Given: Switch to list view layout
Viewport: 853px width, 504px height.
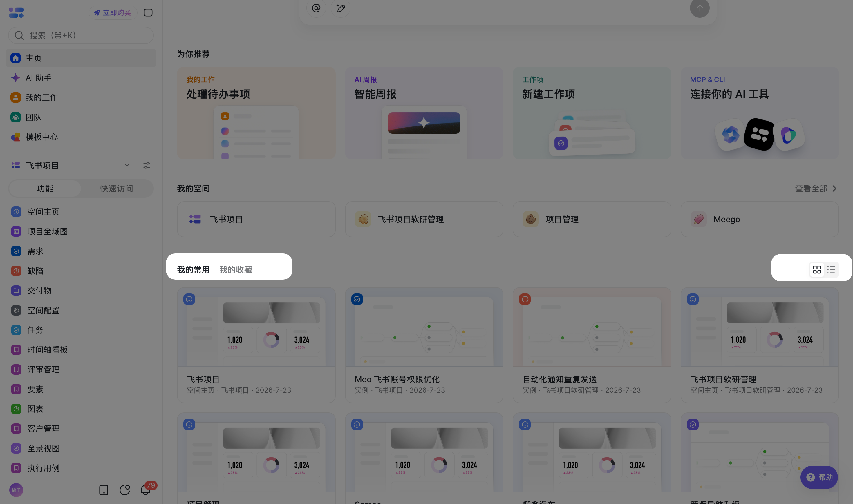Looking at the screenshot, I should point(831,270).
